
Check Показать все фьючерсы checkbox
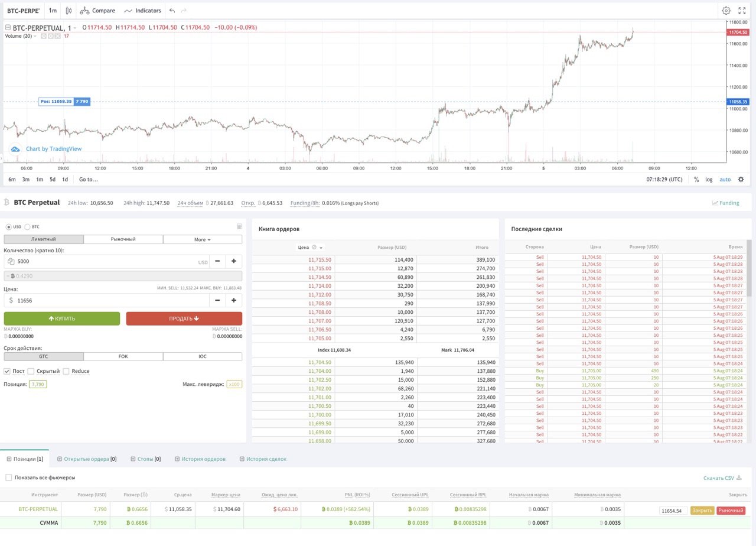8,477
